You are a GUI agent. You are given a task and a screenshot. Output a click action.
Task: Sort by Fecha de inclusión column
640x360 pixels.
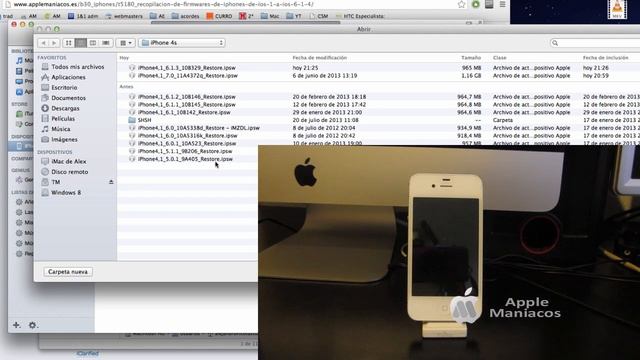(x=606, y=58)
